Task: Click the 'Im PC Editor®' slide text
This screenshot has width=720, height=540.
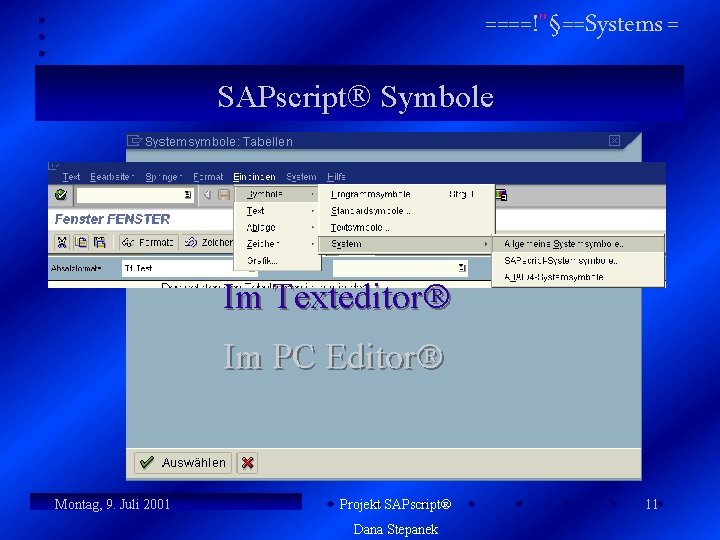Action: point(333,356)
